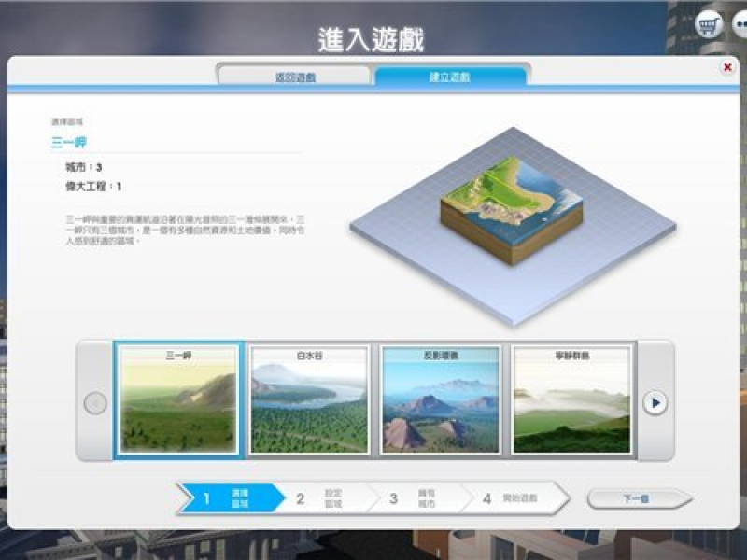
Task: Select the 白水谷 region thumbnail
Action: (x=310, y=400)
